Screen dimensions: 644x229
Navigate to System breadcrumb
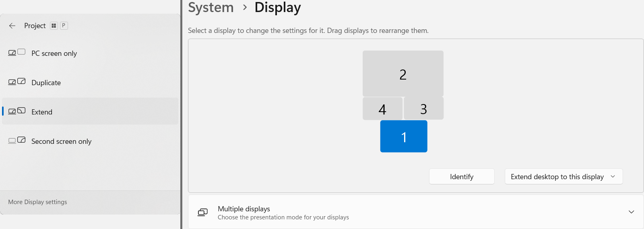click(x=211, y=7)
